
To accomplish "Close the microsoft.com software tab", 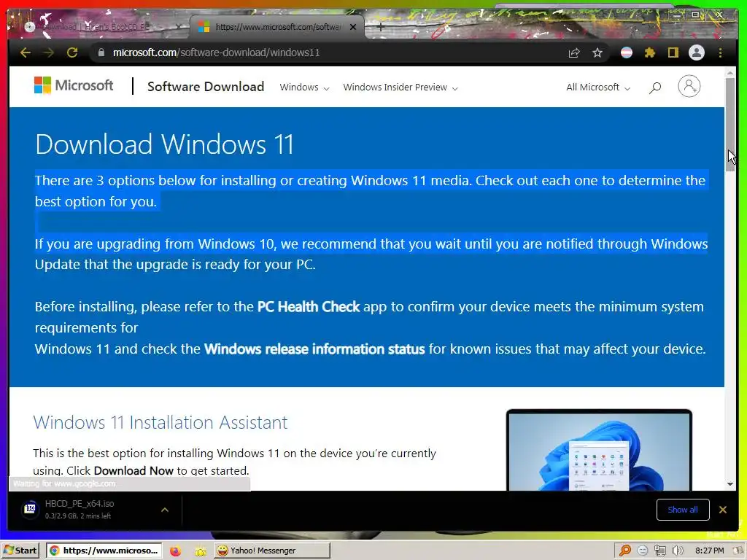I will (353, 27).
